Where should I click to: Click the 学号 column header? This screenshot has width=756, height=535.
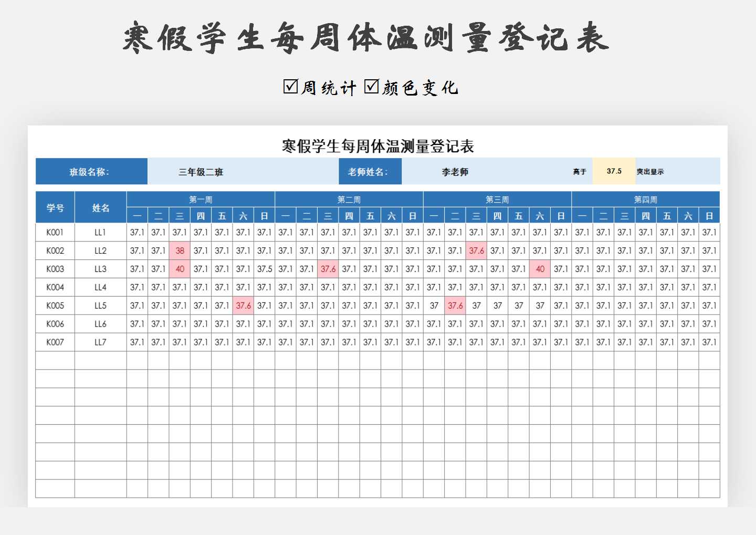click(x=55, y=207)
